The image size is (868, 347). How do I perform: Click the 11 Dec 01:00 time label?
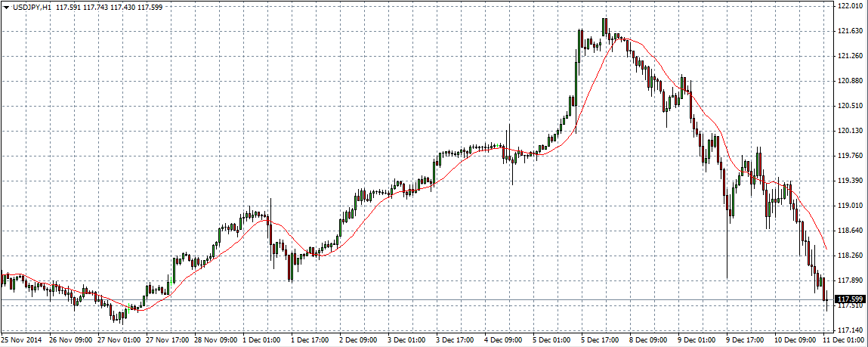pos(842,340)
